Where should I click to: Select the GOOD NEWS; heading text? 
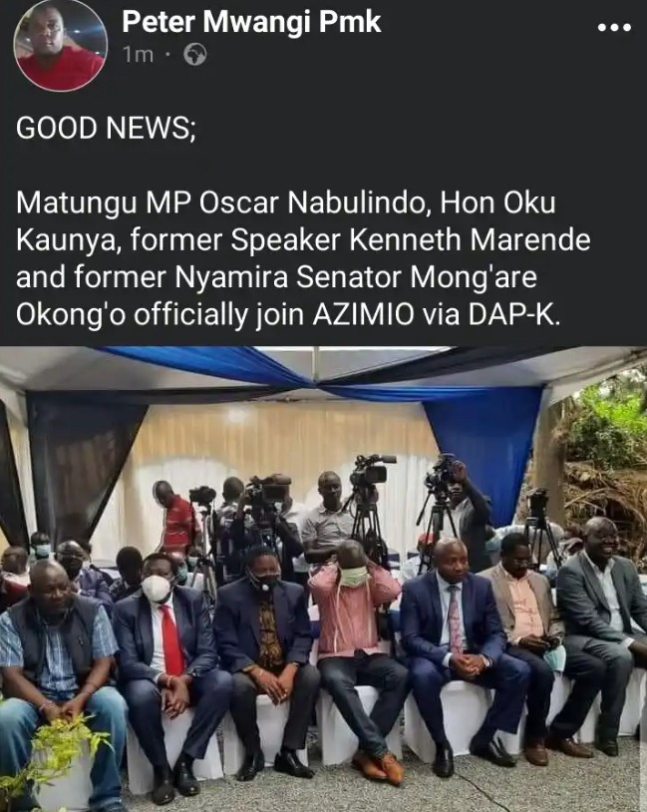click(106, 128)
